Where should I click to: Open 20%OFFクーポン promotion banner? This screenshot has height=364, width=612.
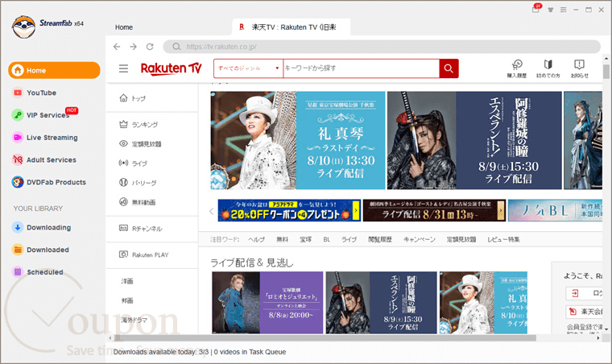tap(289, 210)
